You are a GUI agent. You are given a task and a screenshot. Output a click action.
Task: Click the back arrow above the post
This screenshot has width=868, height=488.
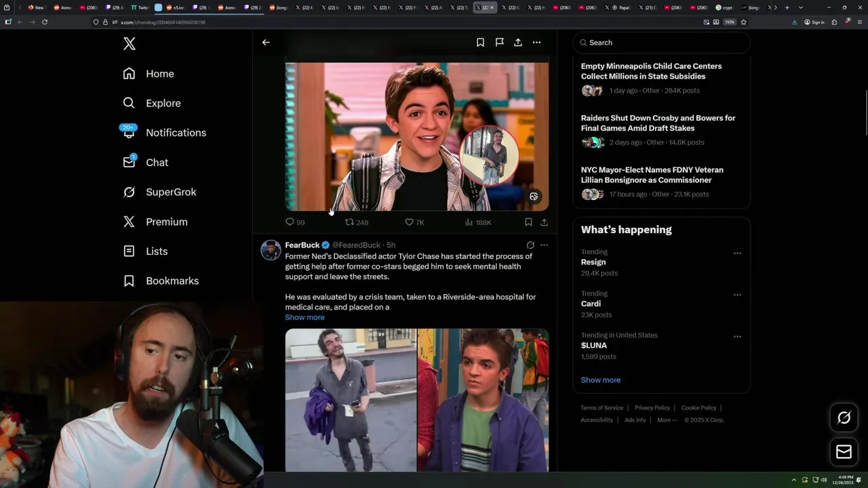(x=266, y=42)
